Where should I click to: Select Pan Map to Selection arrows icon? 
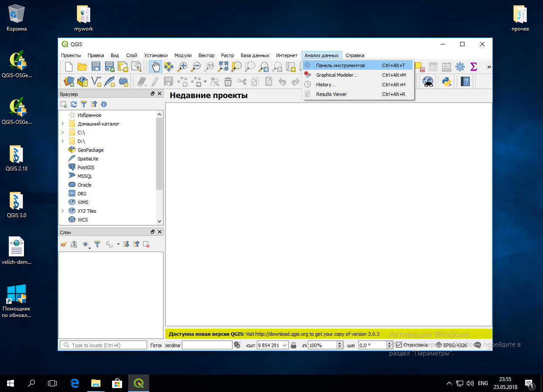pos(169,67)
